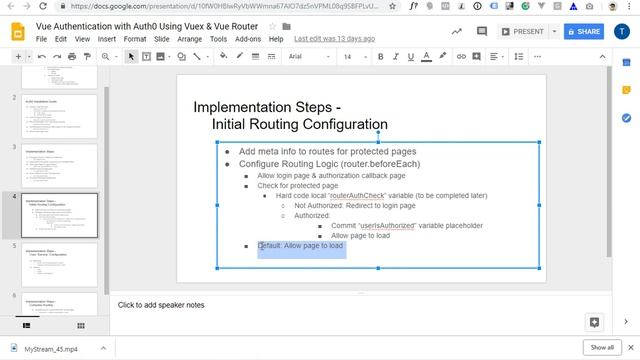Screen dimensions: 640x360
Task: Toggle Bold formatting
Action: click(x=380, y=57)
